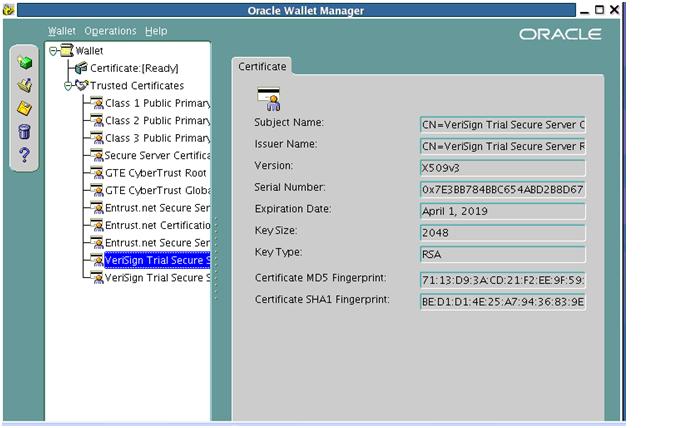This screenshot has height=428, width=684.
Task: Select Class 1 Public Primary certificate
Action: 157,103
